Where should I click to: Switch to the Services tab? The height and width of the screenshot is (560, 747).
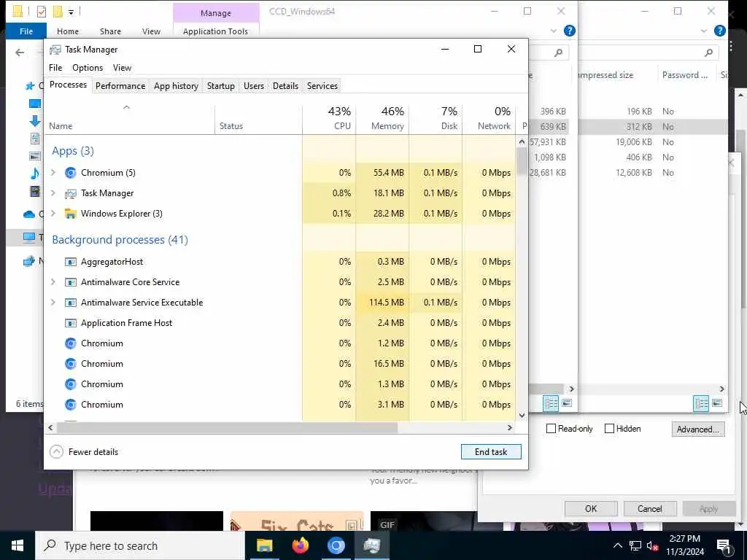(322, 86)
